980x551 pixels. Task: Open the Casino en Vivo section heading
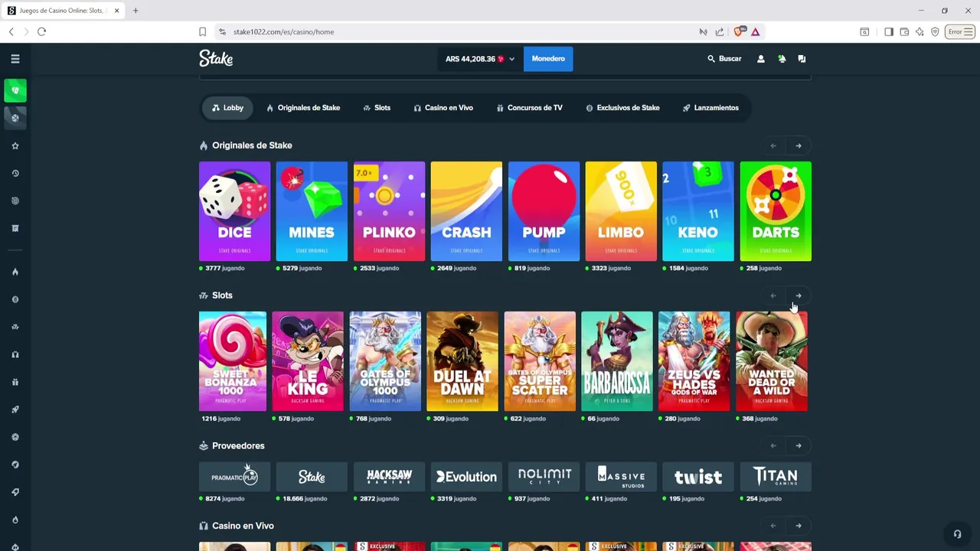pos(237,526)
